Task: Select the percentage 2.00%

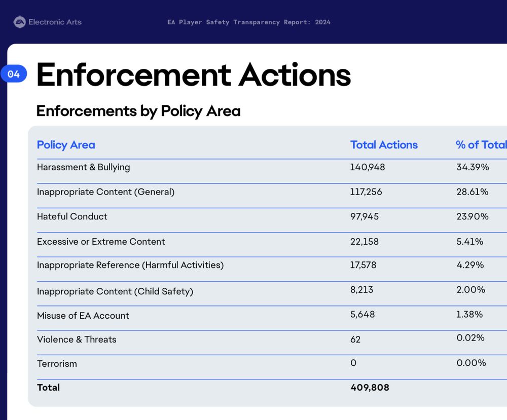Action: click(470, 290)
